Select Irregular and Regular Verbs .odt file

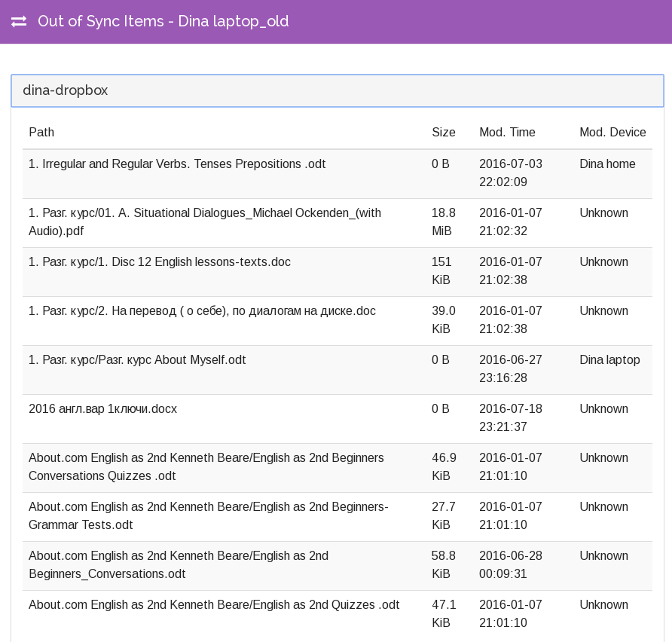177,164
